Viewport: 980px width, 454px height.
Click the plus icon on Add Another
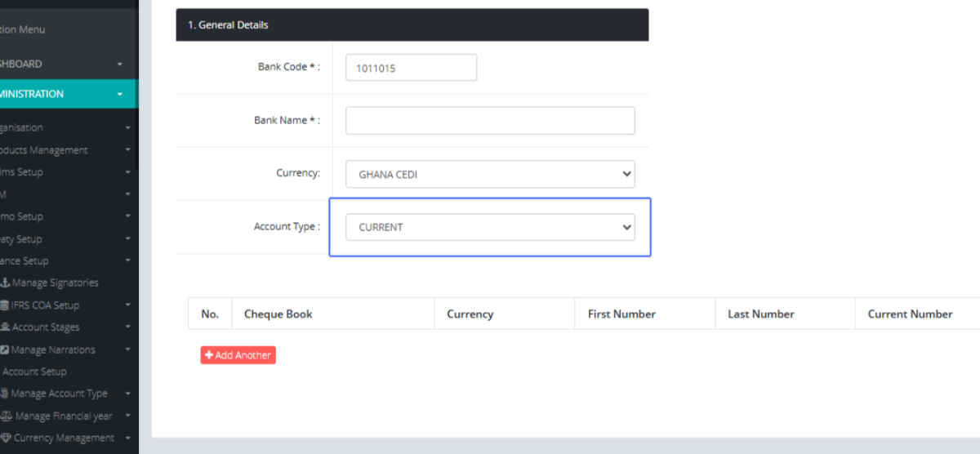click(209, 355)
